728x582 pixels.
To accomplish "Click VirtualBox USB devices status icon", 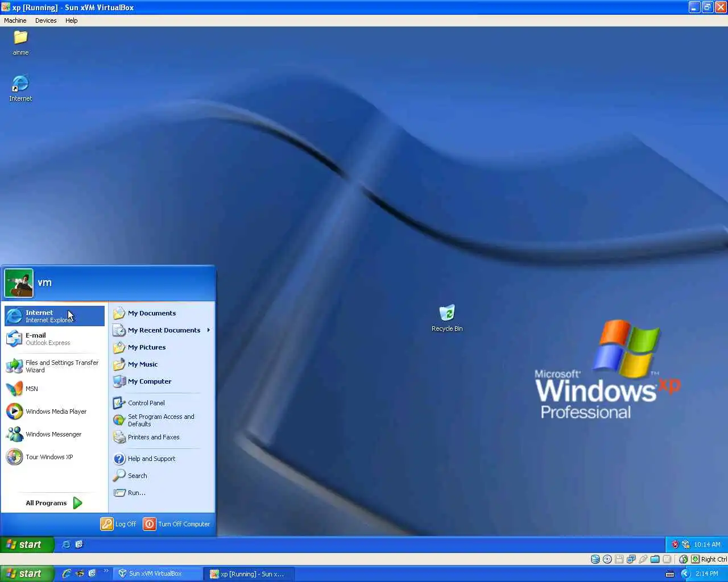I will click(643, 559).
